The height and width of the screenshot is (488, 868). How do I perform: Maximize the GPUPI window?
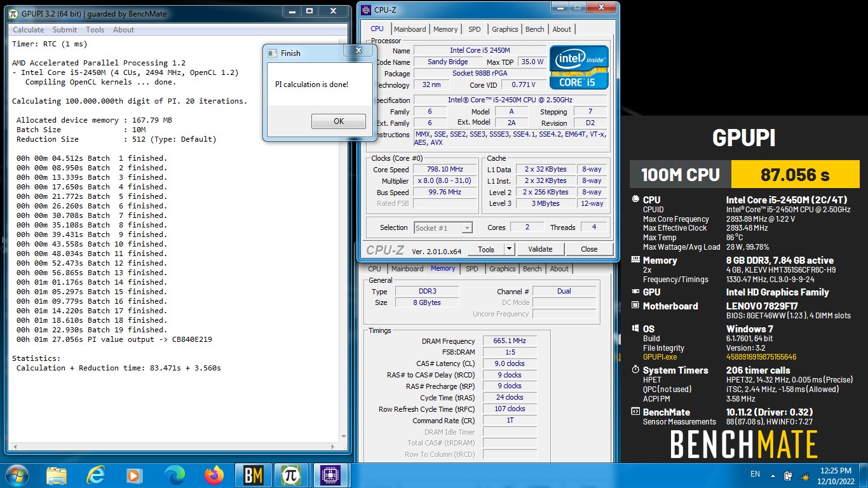pyautogui.click(x=309, y=11)
